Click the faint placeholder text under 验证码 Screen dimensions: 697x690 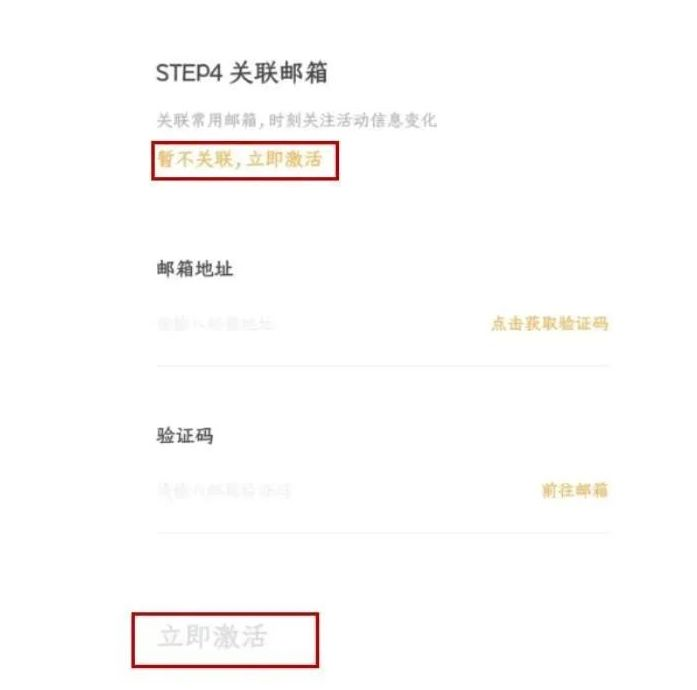coord(224,490)
